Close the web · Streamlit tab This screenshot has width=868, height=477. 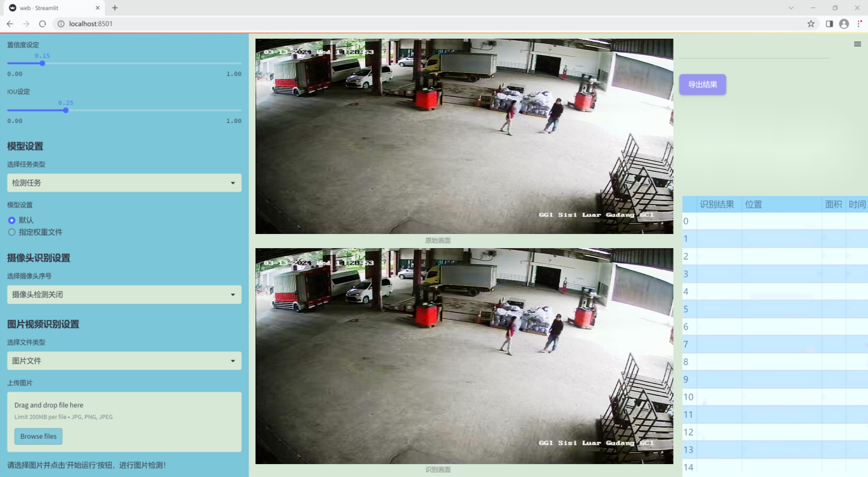point(98,8)
